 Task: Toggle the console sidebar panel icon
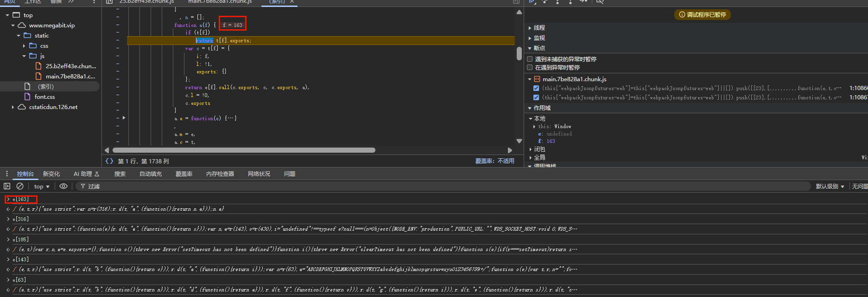click(x=7, y=186)
